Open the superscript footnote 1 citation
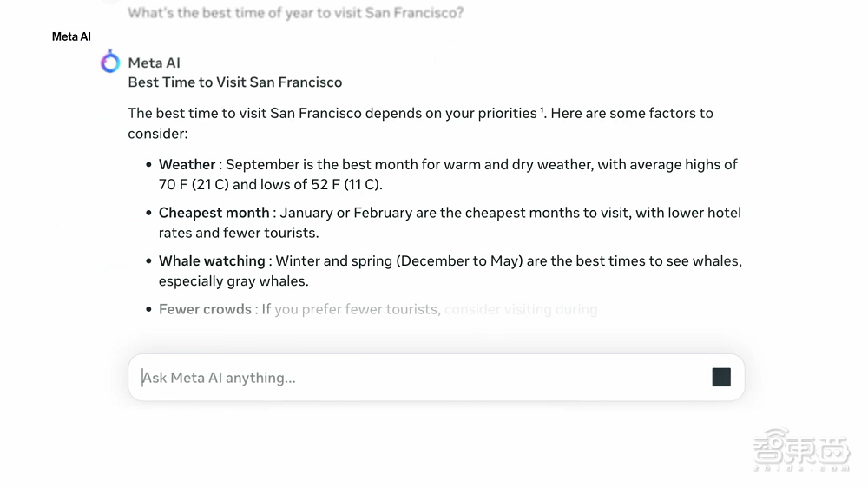 (542, 109)
